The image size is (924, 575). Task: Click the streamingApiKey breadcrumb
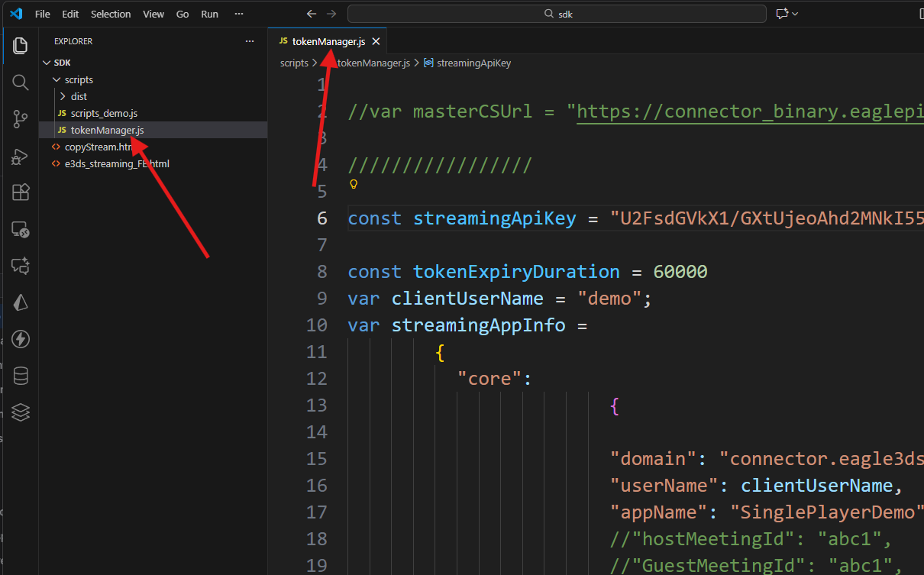pos(473,63)
